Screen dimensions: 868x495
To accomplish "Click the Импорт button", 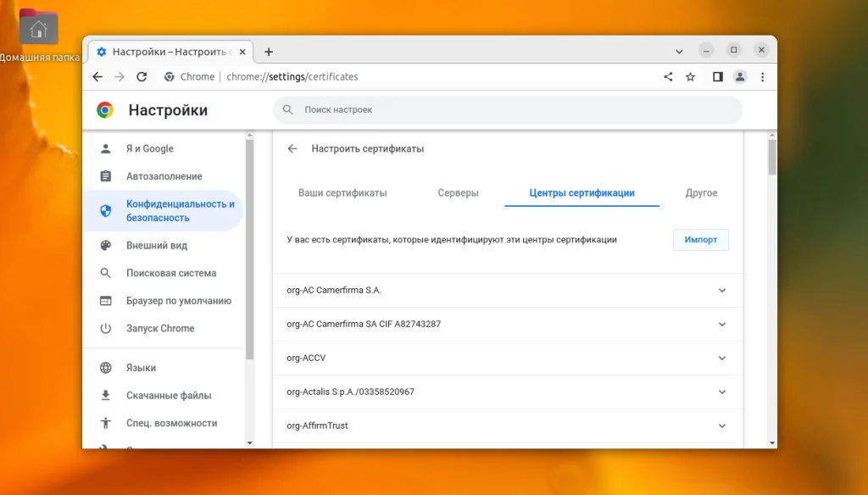I will pyautogui.click(x=701, y=240).
